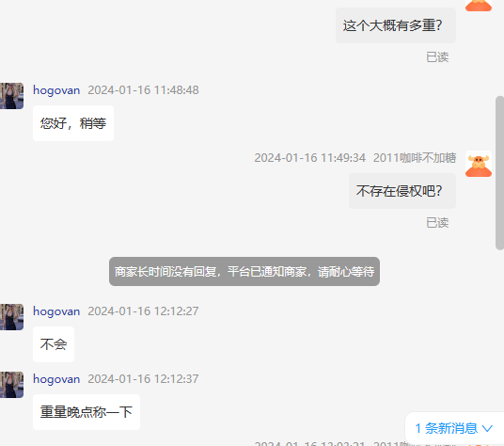Jump to the 1 条新消息 notification

(x=454, y=428)
